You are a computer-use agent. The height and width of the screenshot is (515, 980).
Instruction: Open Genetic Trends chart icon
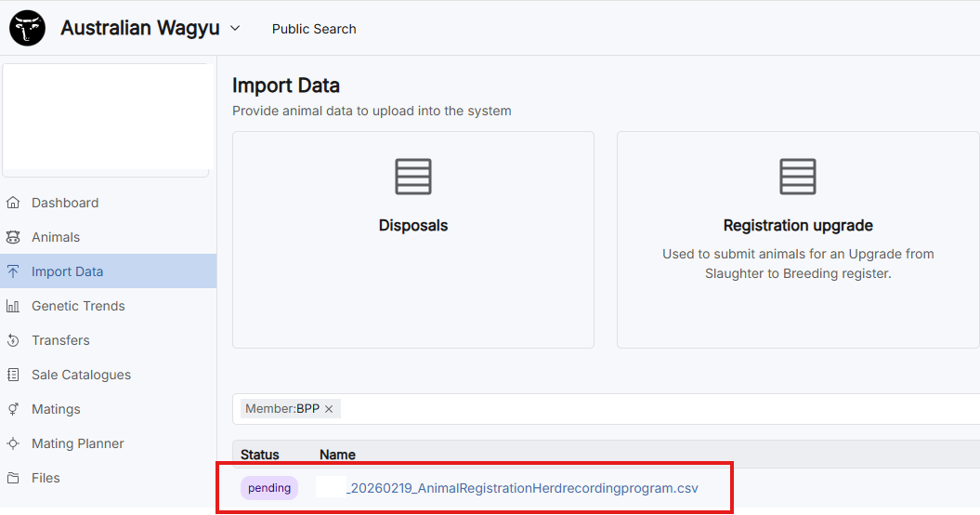point(13,306)
